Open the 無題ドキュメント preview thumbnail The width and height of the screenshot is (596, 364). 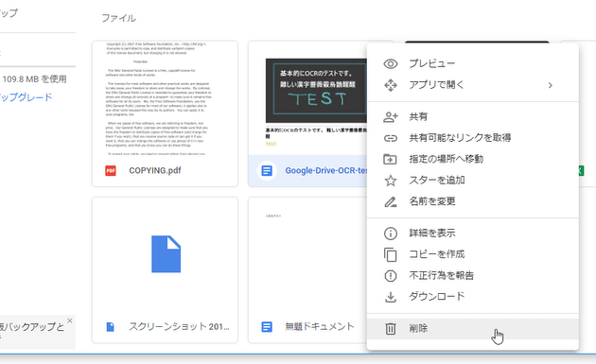point(307,253)
